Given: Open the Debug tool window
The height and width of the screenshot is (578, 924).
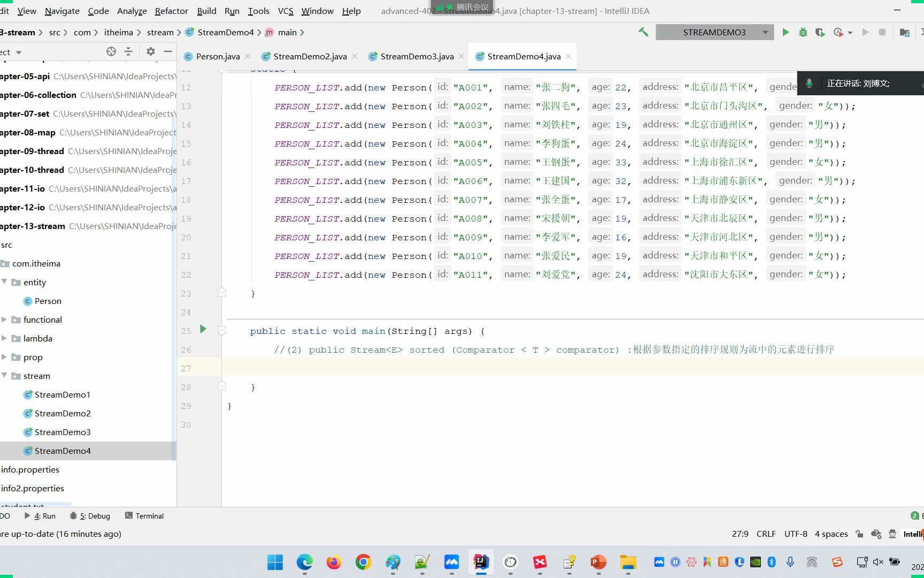Looking at the screenshot, I should tap(90, 516).
